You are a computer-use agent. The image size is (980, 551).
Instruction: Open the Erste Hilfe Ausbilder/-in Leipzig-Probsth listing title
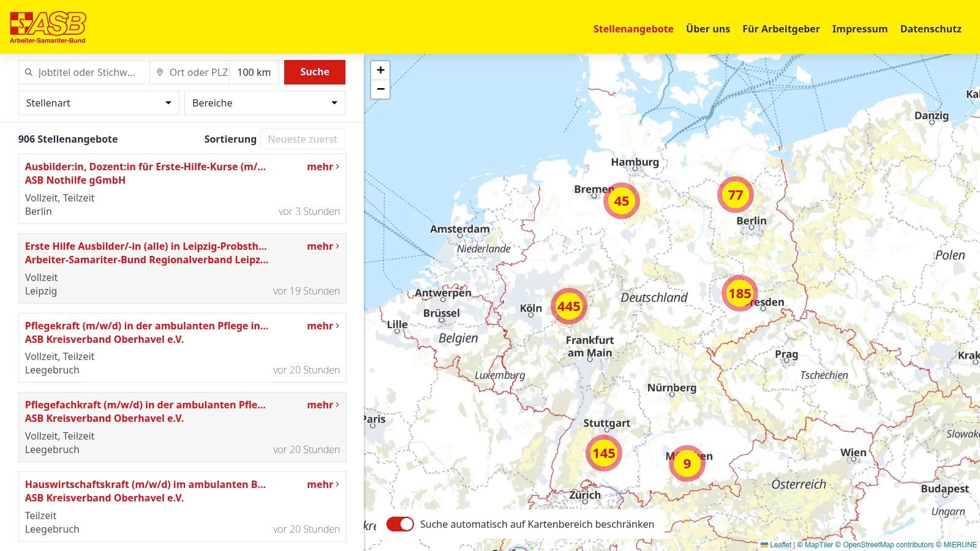146,246
